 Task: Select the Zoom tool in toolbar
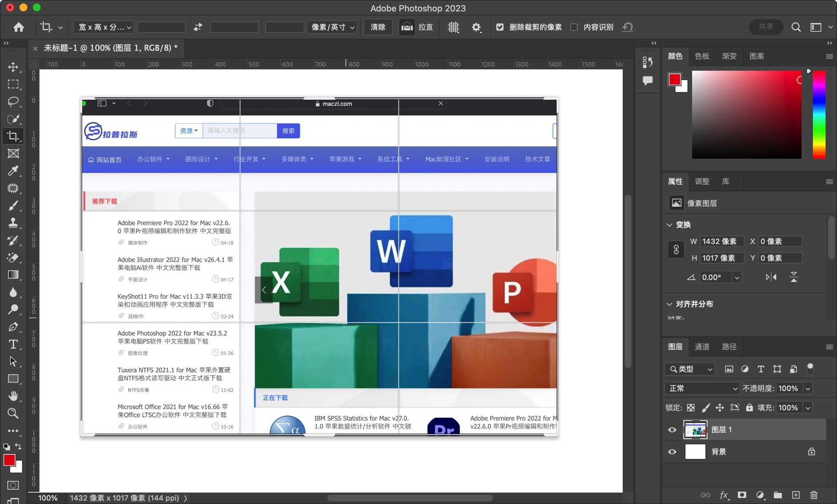13,413
